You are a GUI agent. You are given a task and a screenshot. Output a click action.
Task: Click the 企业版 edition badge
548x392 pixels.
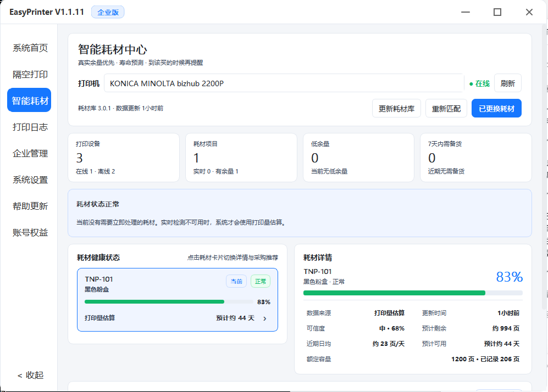(x=108, y=12)
